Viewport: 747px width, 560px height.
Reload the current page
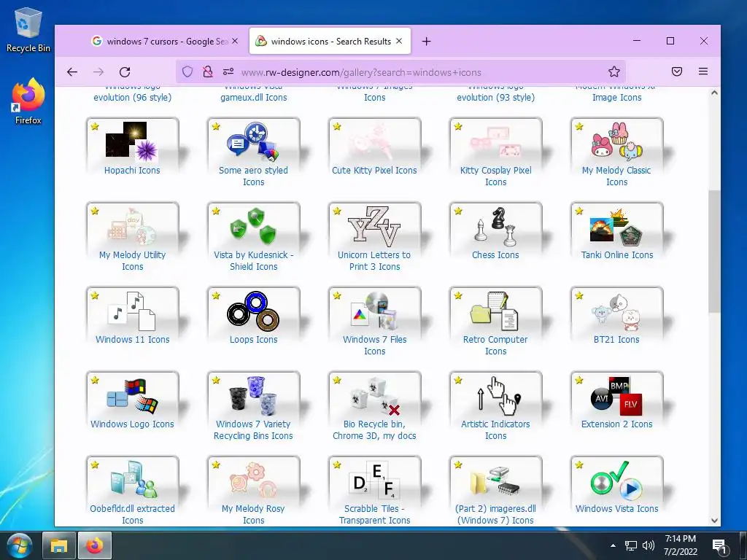125,72
